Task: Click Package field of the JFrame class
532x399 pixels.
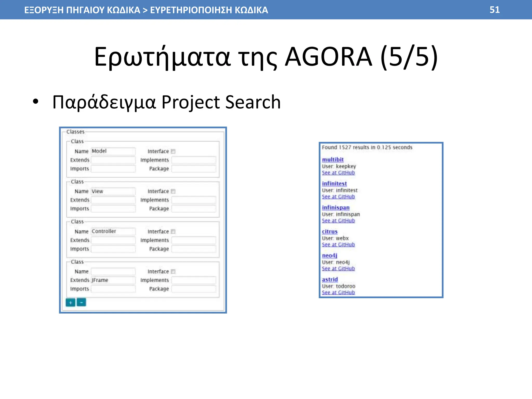Action: pos(194,289)
